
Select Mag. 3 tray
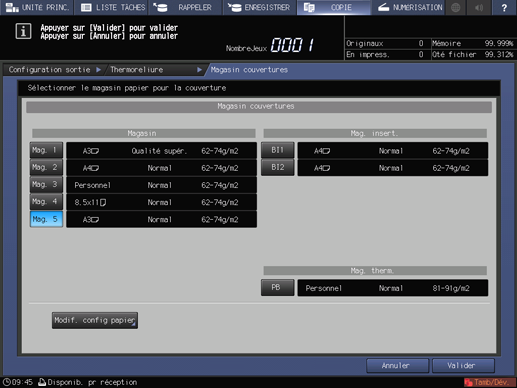coord(46,185)
